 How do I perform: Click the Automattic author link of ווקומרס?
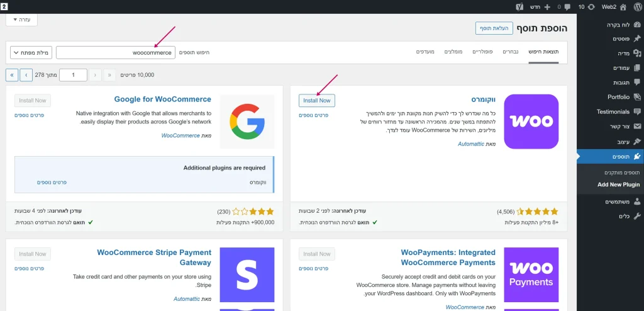click(x=471, y=144)
